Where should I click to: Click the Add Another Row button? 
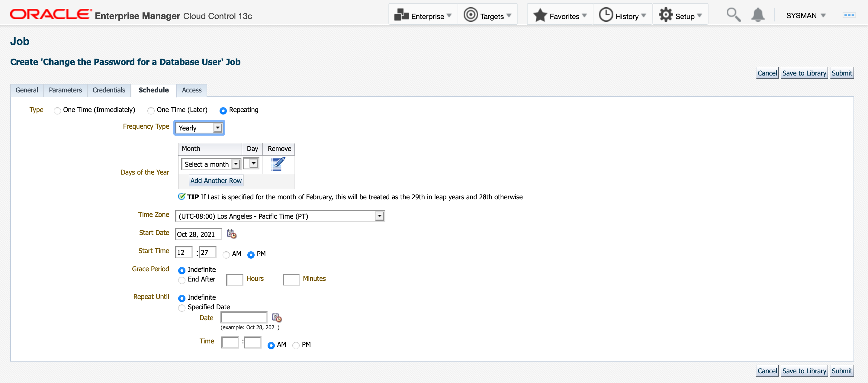point(216,181)
